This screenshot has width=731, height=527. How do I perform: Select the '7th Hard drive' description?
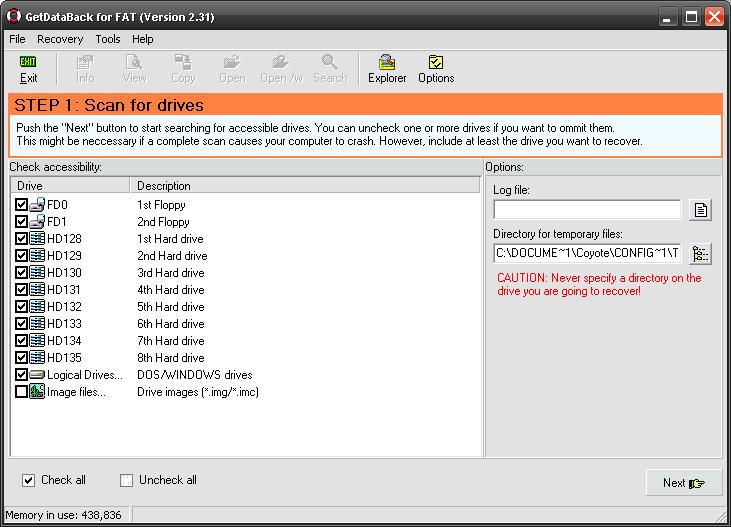[171, 341]
